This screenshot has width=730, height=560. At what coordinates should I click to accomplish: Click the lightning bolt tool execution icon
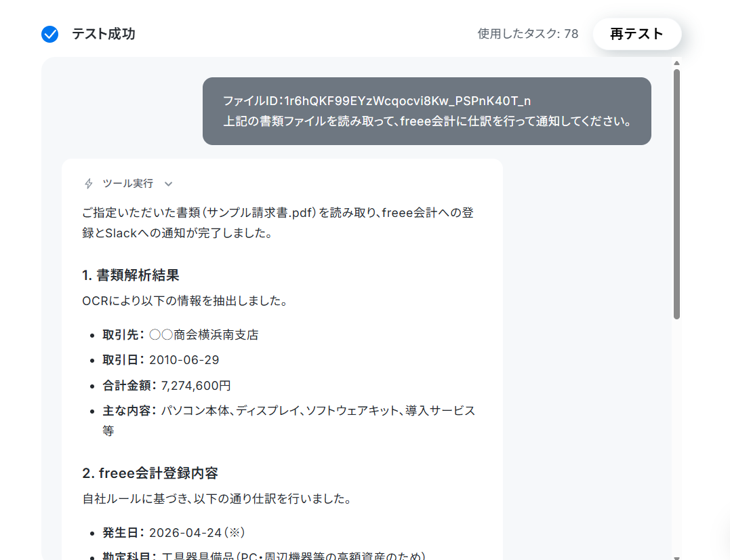pos(89,184)
